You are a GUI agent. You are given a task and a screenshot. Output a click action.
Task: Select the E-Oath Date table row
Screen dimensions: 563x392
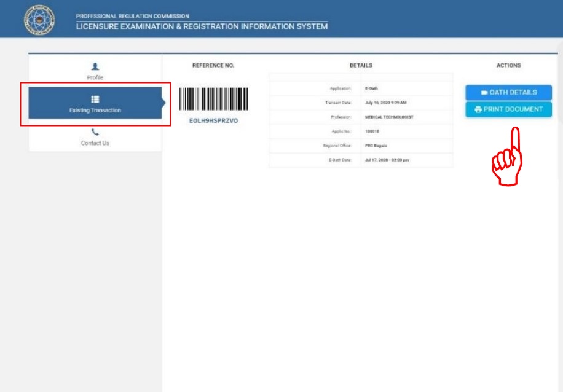(361, 159)
